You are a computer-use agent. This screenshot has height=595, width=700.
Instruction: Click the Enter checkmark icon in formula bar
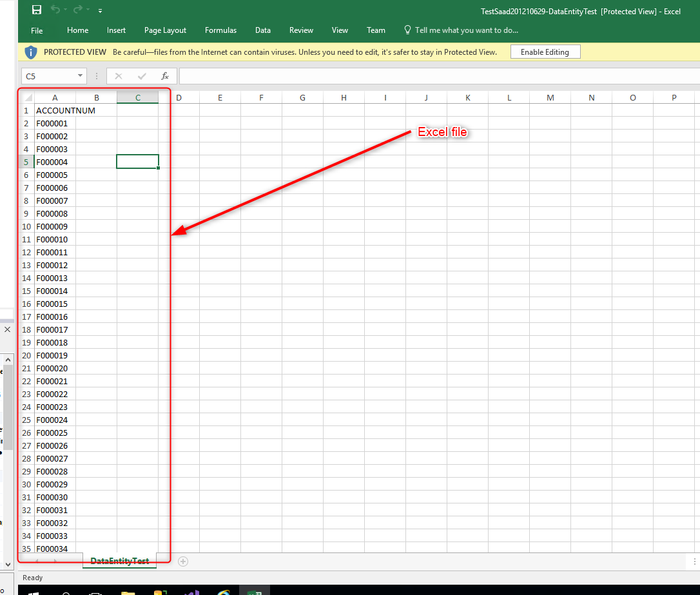[x=142, y=76]
